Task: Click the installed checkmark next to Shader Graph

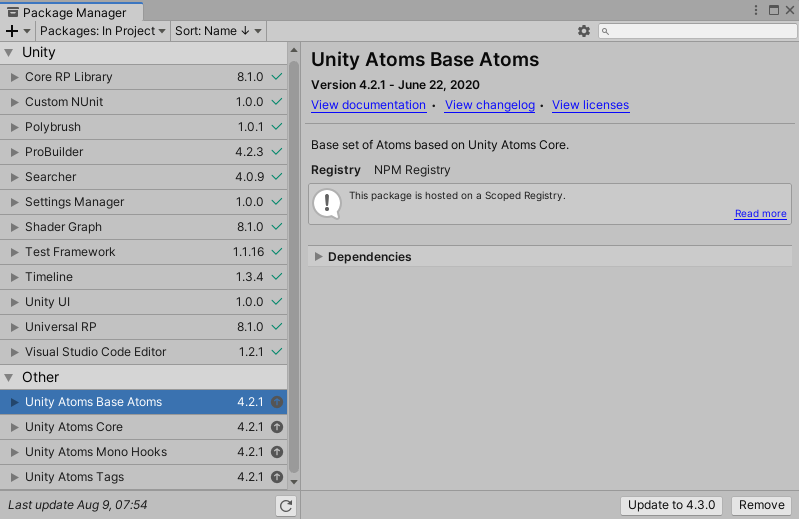Action: (x=277, y=226)
